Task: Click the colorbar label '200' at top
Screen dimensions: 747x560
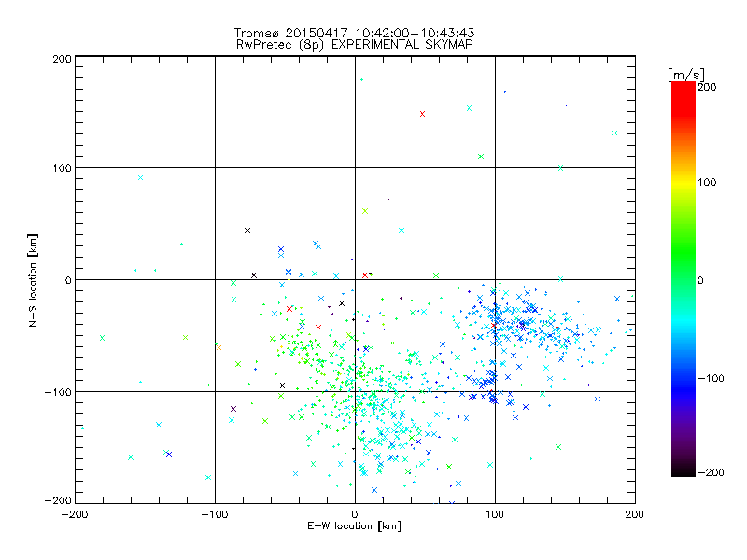Action: click(x=707, y=87)
